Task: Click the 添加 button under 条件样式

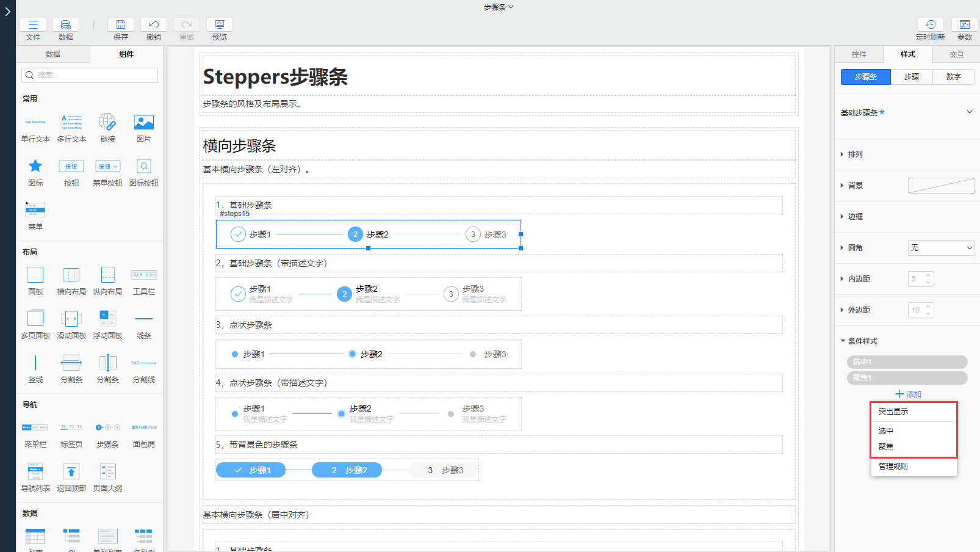Action: pos(908,394)
